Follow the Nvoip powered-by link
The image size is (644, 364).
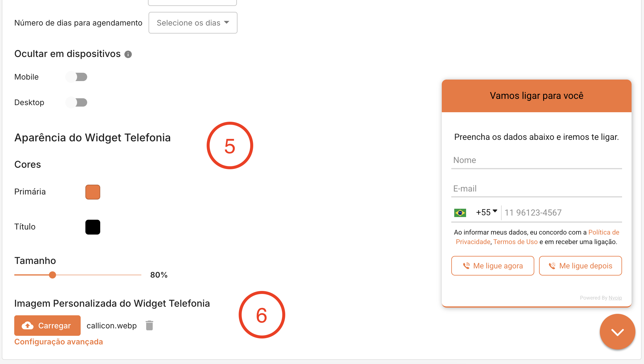point(615,298)
